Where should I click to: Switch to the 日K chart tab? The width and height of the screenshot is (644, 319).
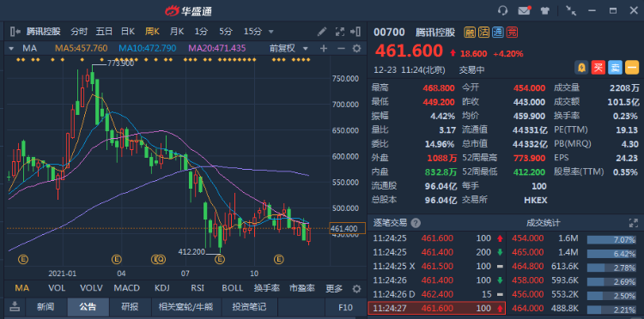click(x=128, y=31)
